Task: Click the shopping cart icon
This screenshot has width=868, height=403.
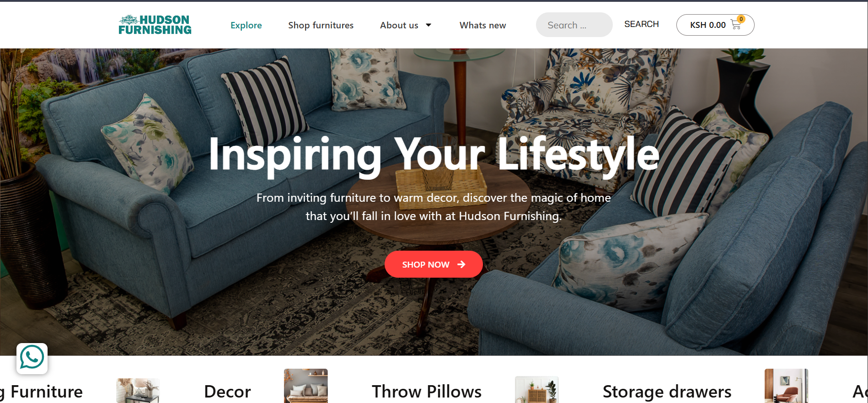Action: (736, 25)
